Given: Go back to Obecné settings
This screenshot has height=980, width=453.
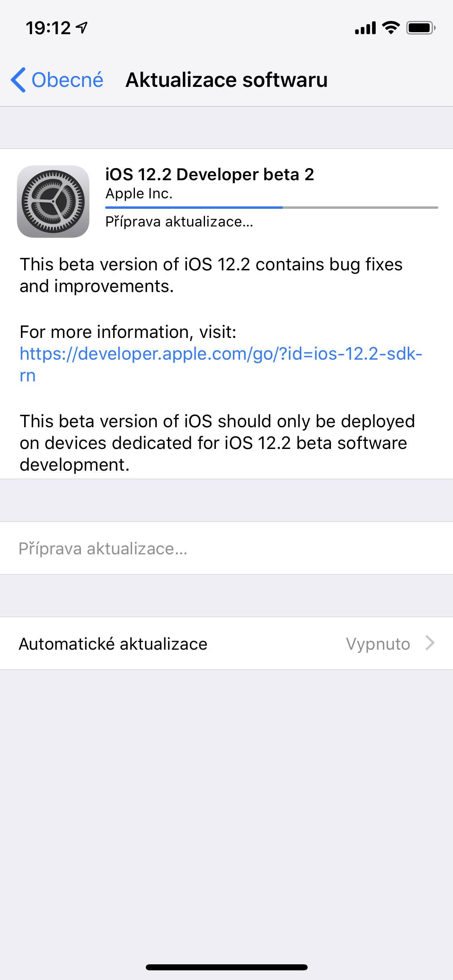Looking at the screenshot, I should (x=57, y=80).
